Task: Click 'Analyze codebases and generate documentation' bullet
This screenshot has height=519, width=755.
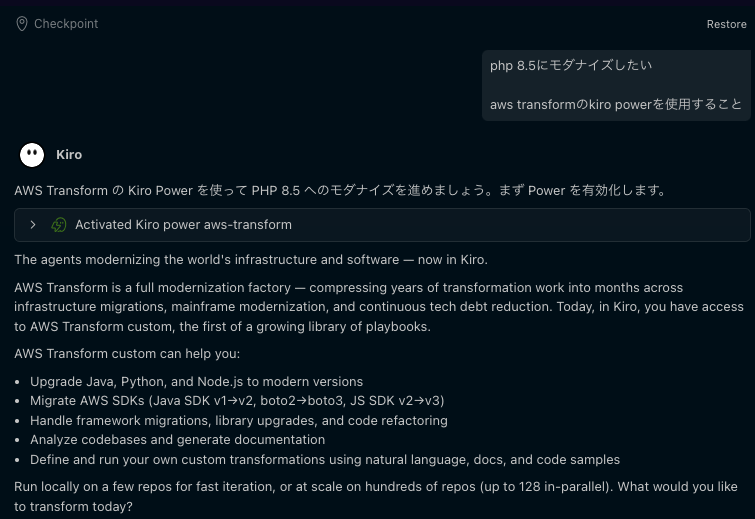Action: [177, 440]
